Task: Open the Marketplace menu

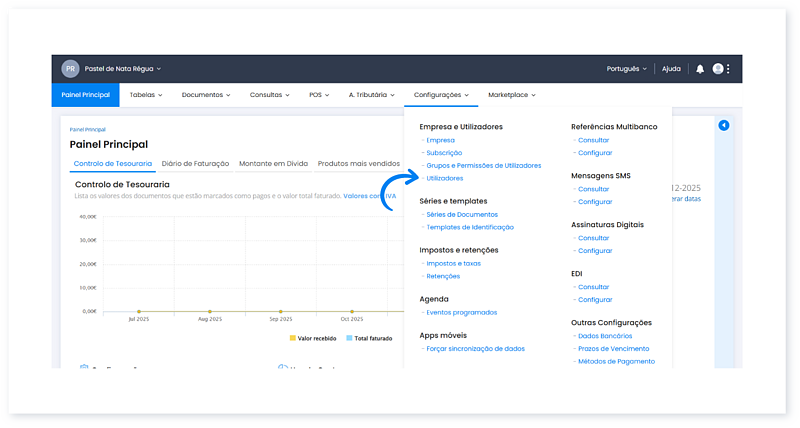Action: click(x=511, y=95)
